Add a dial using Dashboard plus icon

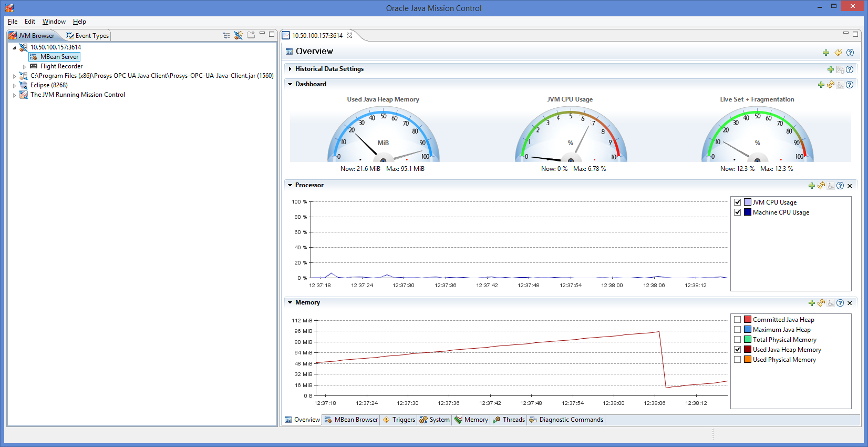(x=821, y=85)
